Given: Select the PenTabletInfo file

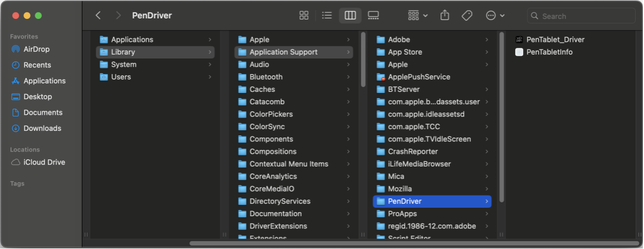Looking at the screenshot, I should [x=549, y=52].
